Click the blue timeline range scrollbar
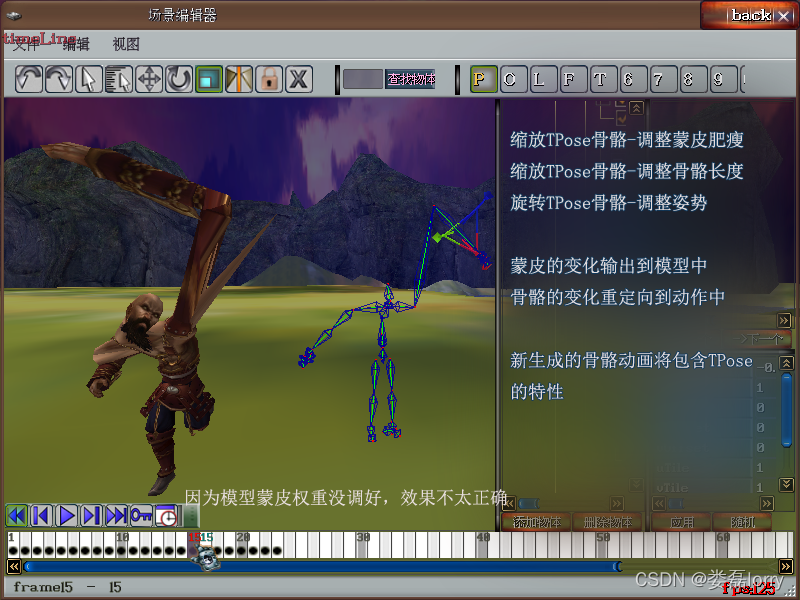This screenshot has height=600, width=800. coord(322,566)
